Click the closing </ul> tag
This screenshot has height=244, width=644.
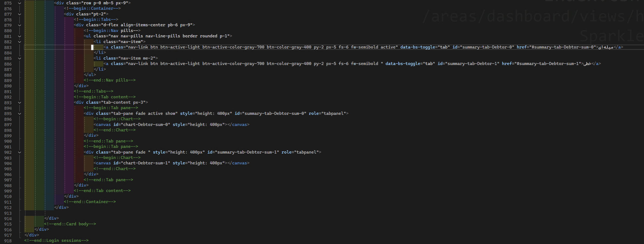(90, 75)
